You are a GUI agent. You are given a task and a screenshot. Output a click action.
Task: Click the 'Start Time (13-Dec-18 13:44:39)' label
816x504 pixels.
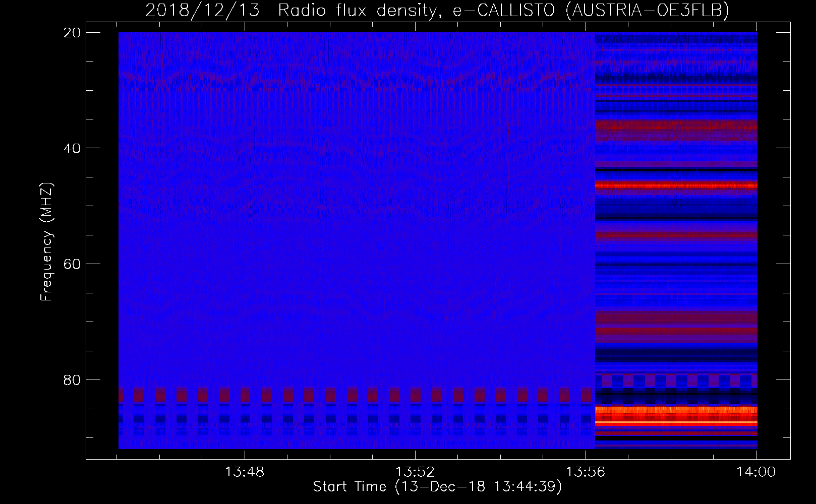pos(437,487)
